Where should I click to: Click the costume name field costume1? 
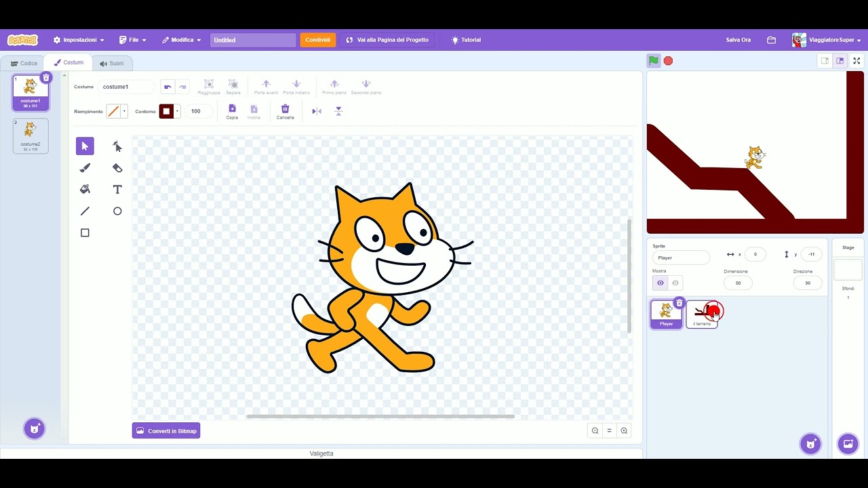click(x=126, y=87)
